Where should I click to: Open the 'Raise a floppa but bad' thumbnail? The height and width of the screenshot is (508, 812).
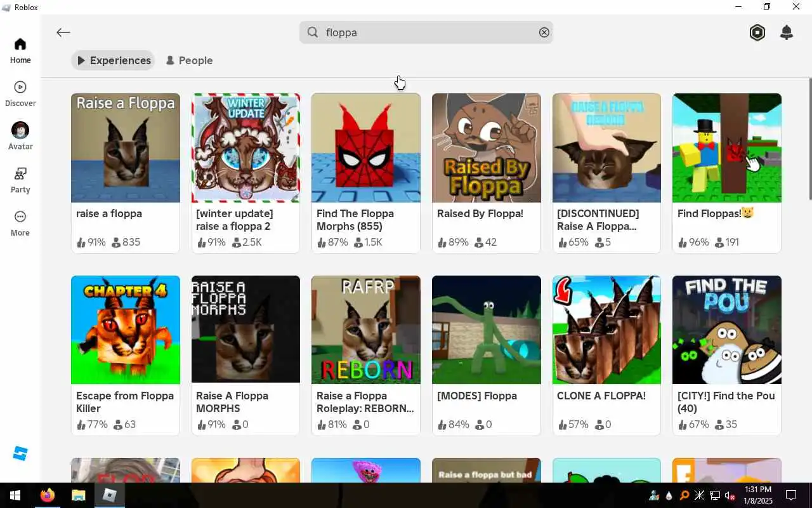[x=487, y=470]
